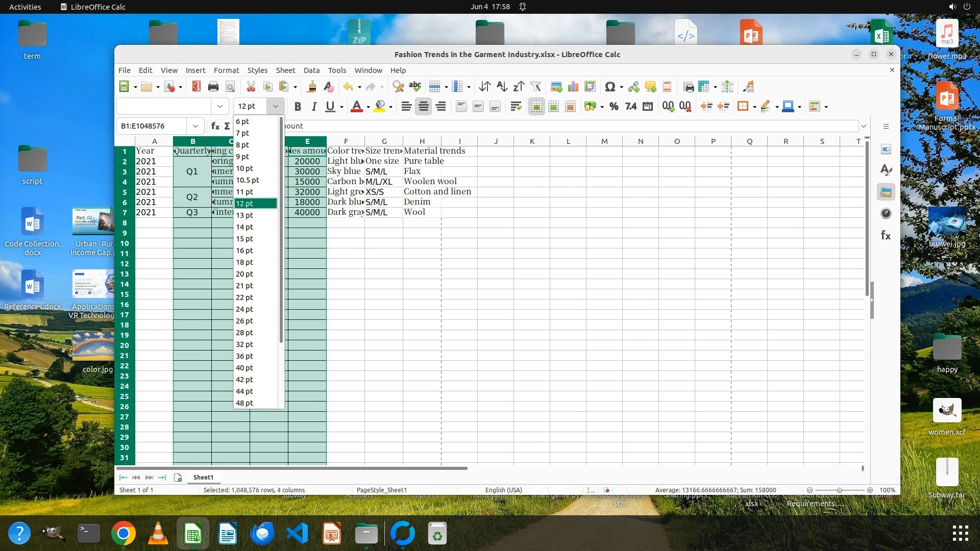980x551 pixels.
Task: Open the sidebar Navigator panel icon
Action: point(886,214)
